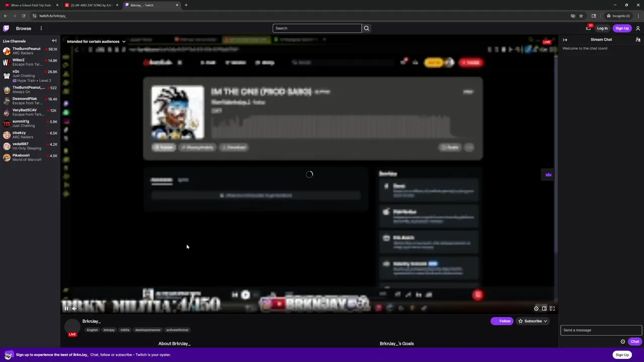Viewport: 644px width, 362px height.
Task: Select the activewithchat tag
Action: tap(177, 330)
